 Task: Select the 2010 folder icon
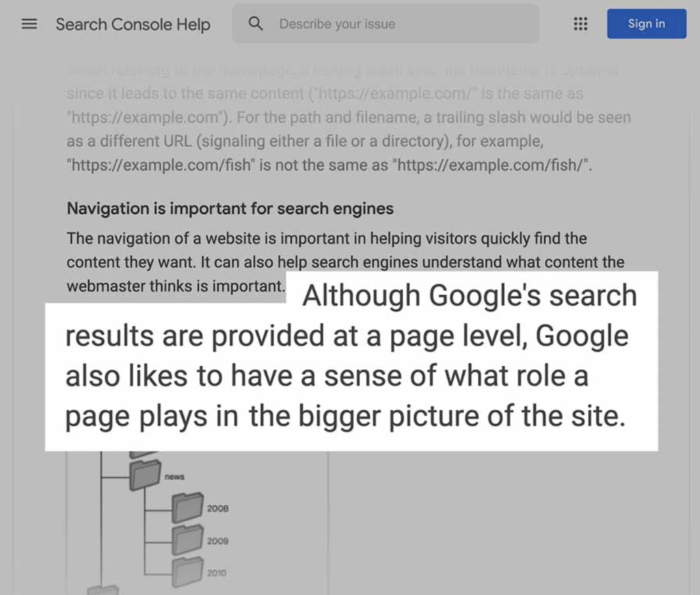point(187,572)
